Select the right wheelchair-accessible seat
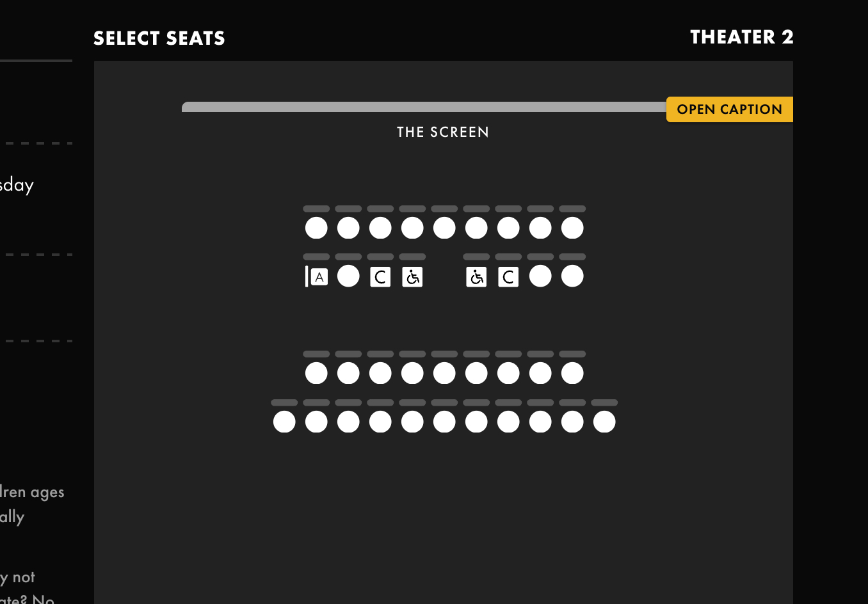Image resolution: width=868 pixels, height=604 pixels. click(x=476, y=277)
